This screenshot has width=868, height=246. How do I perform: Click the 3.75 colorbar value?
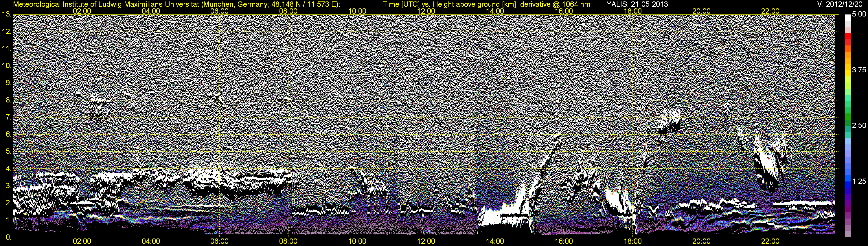(859, 70)
